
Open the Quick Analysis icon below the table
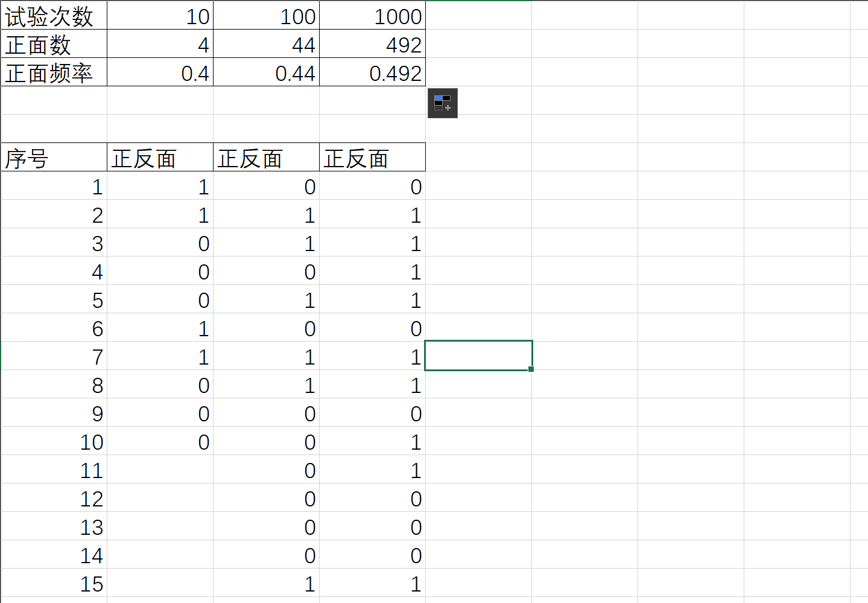442,103
